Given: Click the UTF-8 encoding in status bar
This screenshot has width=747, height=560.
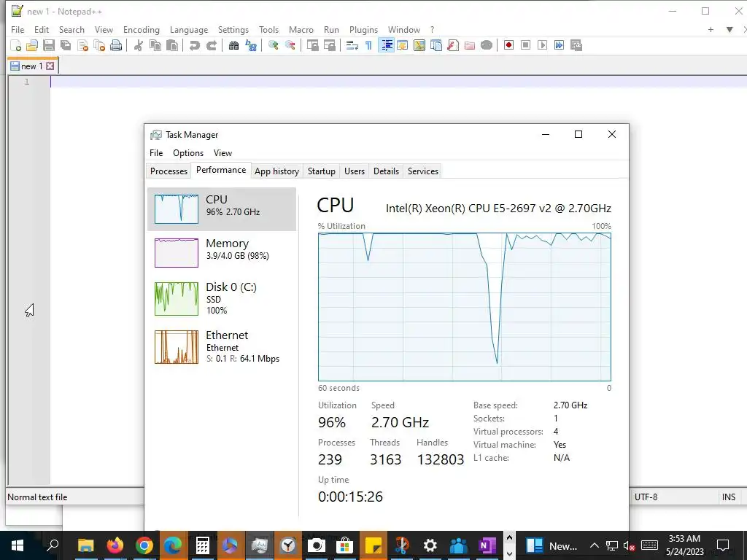Looking at the screenshot, I should point(646,497).
